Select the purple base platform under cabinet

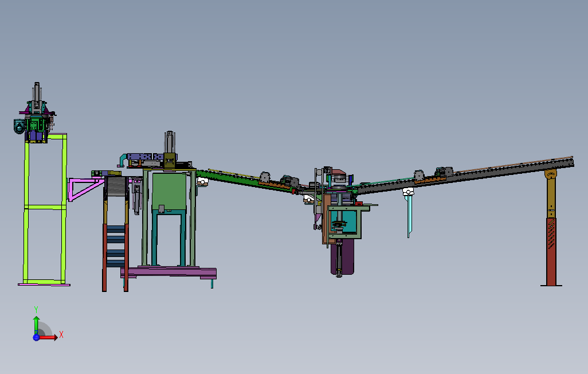click(x=168, y=272)
